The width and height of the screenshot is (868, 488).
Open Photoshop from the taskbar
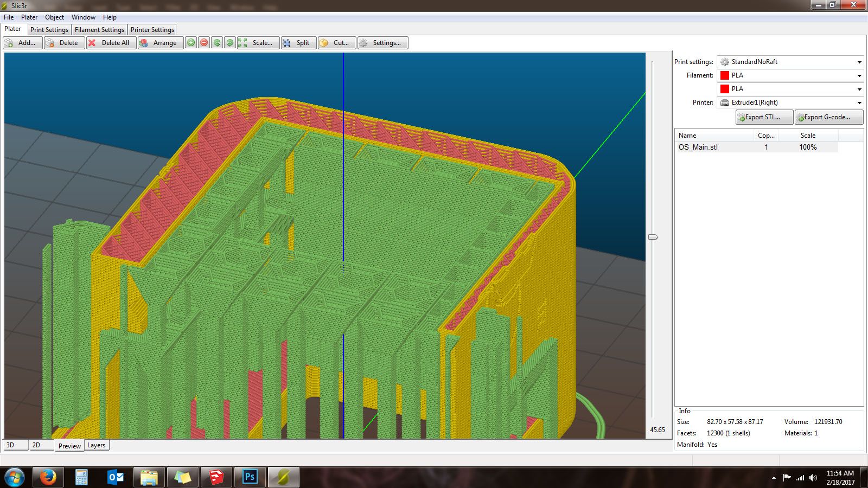[x=250, y=477]
